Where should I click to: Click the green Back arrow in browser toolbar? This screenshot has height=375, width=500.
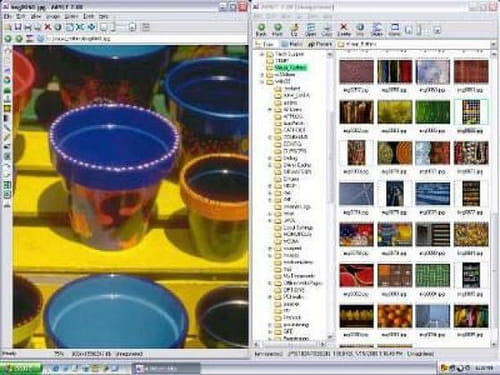coord(261,28)
